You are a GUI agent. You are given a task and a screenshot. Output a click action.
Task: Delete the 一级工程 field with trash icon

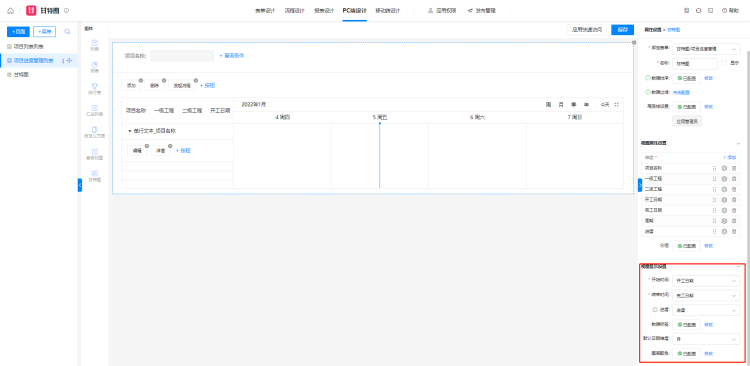[734, 178]
